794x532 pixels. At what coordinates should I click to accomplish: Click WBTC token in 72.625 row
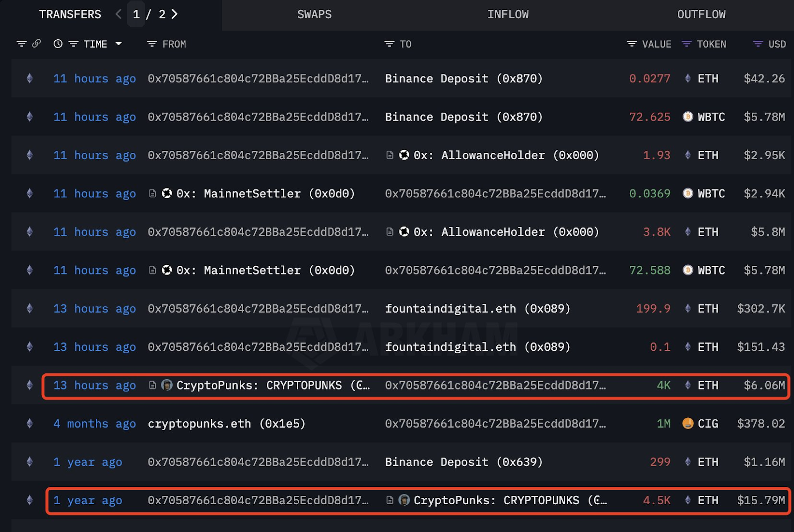pos(711,117)
